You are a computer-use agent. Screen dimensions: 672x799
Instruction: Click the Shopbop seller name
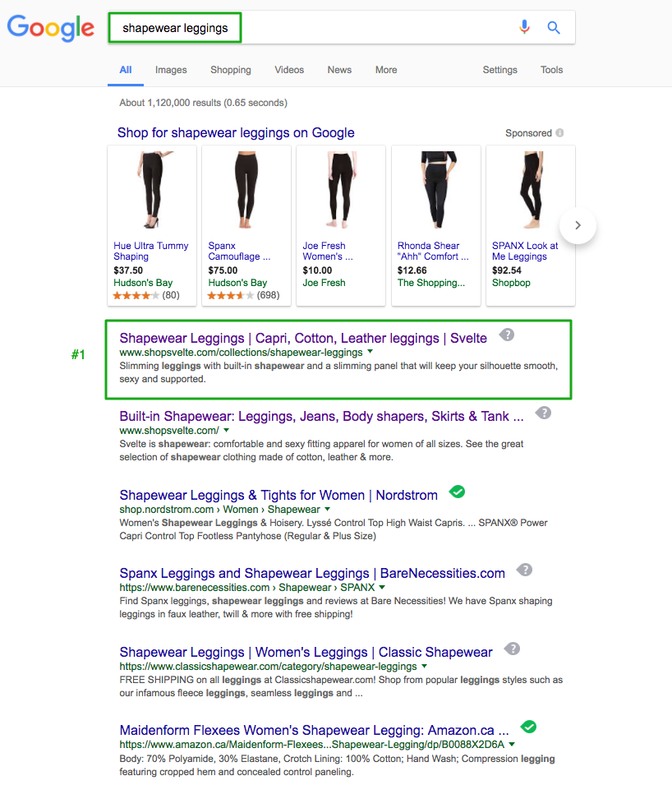511,282
